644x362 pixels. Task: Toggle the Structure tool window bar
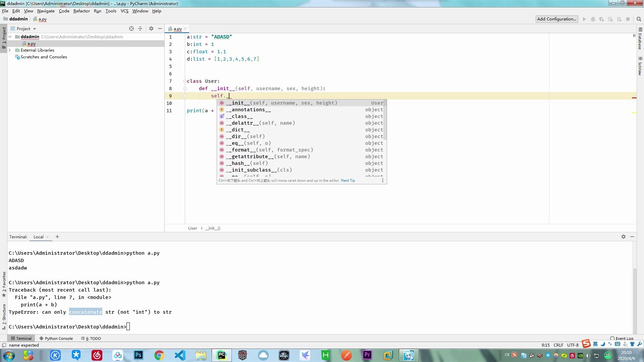[x=4, y=314]
